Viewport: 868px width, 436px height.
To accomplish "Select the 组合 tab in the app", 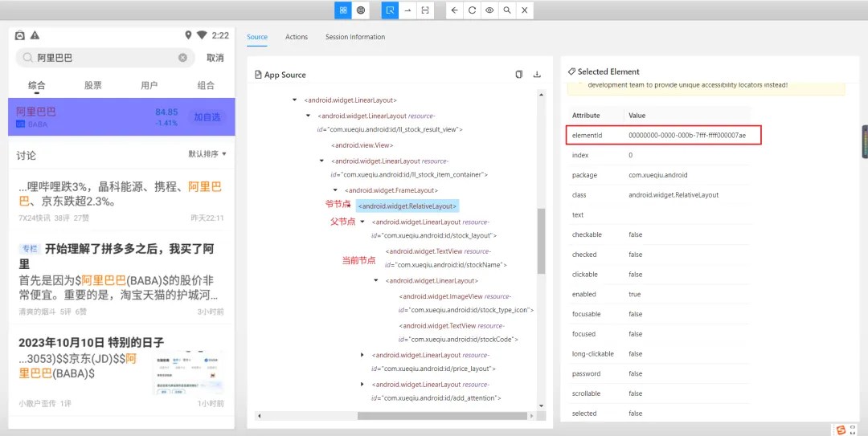I will [x=206, y=86].
